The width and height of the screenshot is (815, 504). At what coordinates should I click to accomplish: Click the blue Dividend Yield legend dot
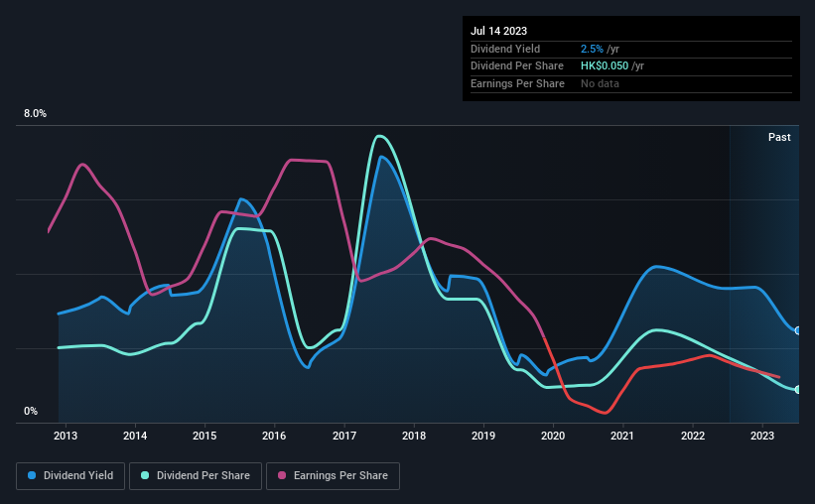(32, 475)
